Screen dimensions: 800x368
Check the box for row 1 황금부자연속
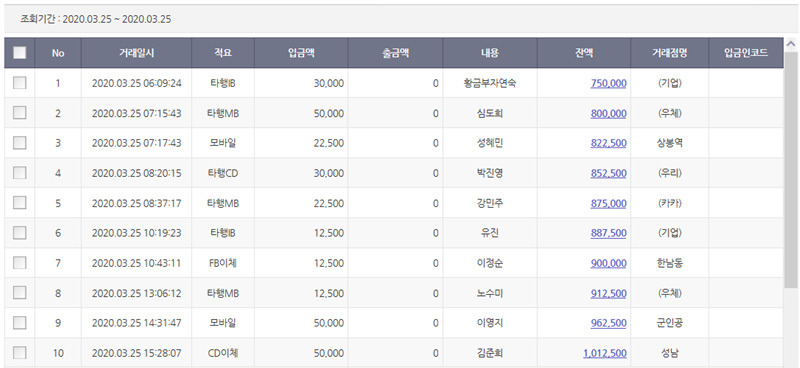coord(19,83)
